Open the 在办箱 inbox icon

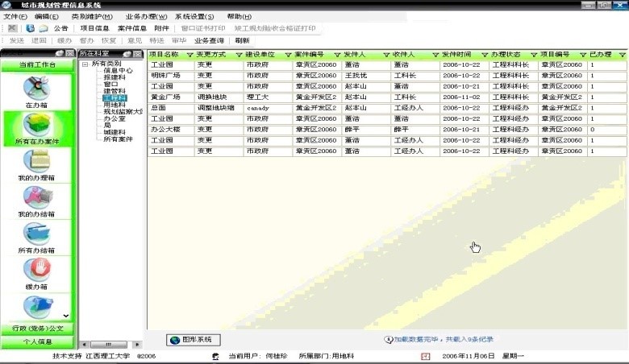coord(35,89)
